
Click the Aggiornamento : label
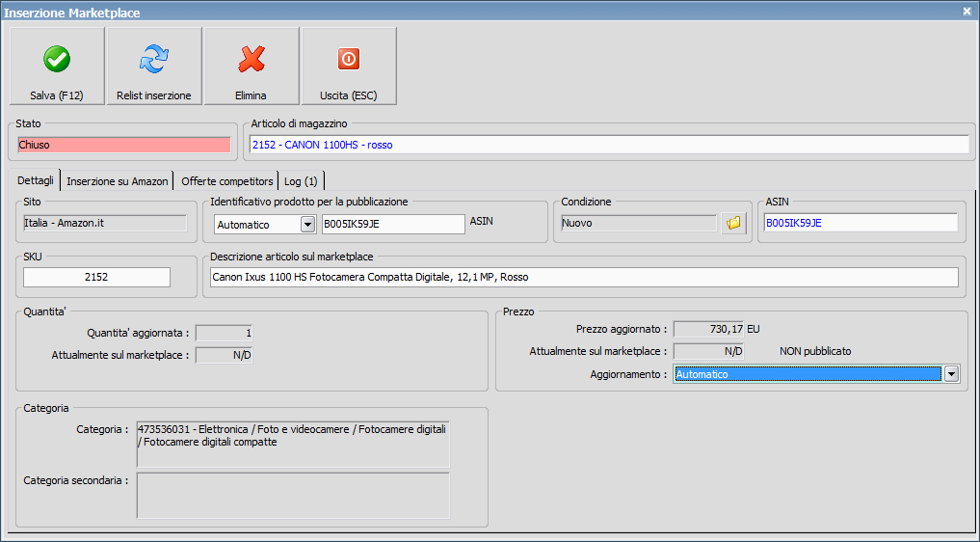coord(628,374)
